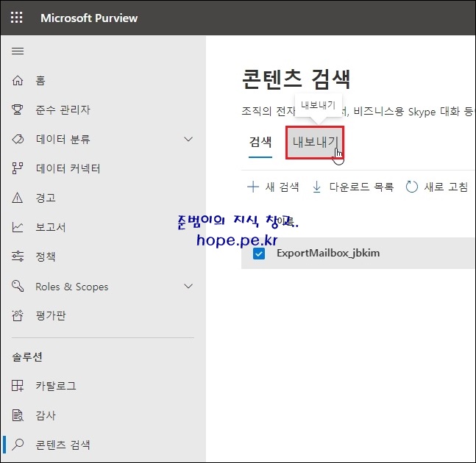476x463 pixels.
Task: Open 경고 in the sidebar
Action: (103, 198)
